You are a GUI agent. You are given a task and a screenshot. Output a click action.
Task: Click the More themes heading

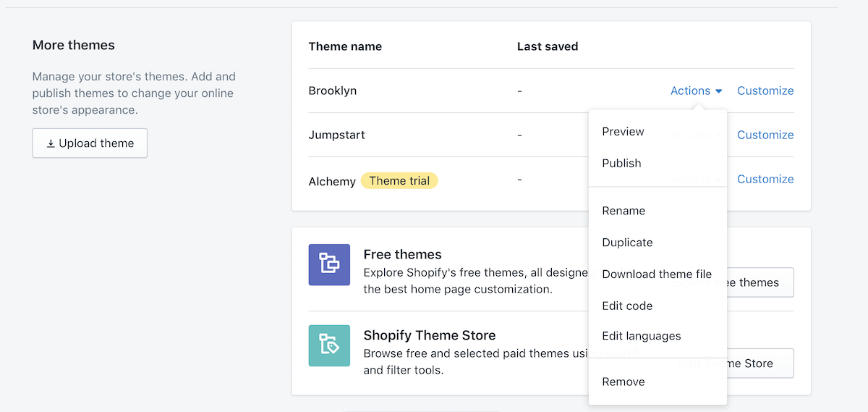pyautogui.click(x=74, y=45)
